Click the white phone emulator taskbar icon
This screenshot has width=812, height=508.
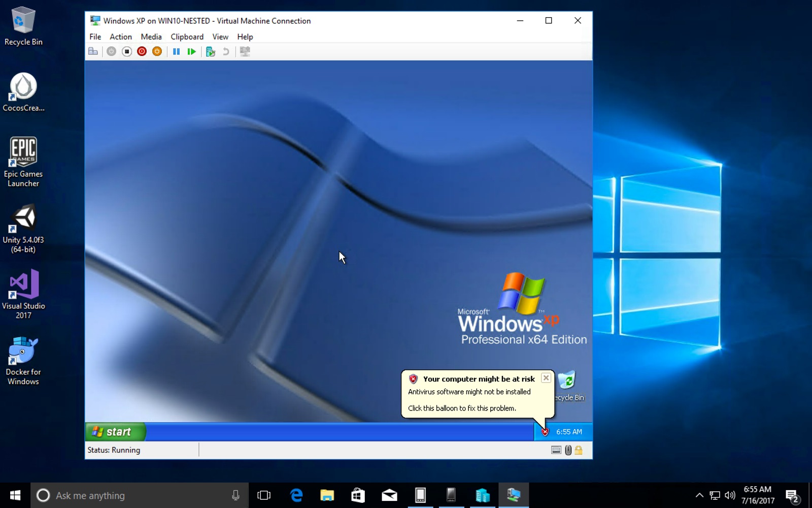pos(420,495)
